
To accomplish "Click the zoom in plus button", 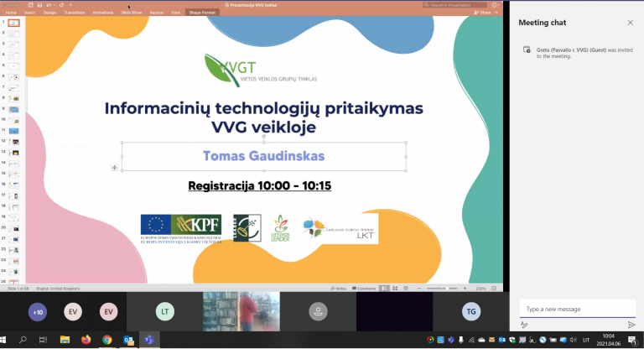I will tap(465, 289).
